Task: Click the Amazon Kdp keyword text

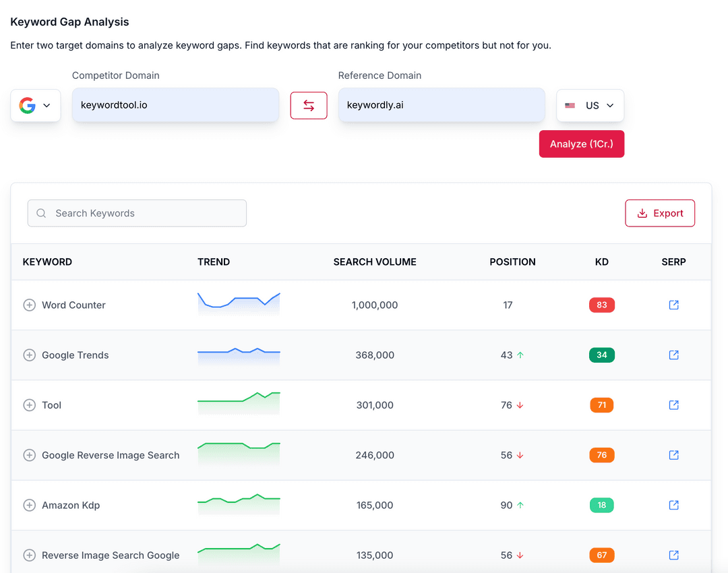Action: (71, 505)
